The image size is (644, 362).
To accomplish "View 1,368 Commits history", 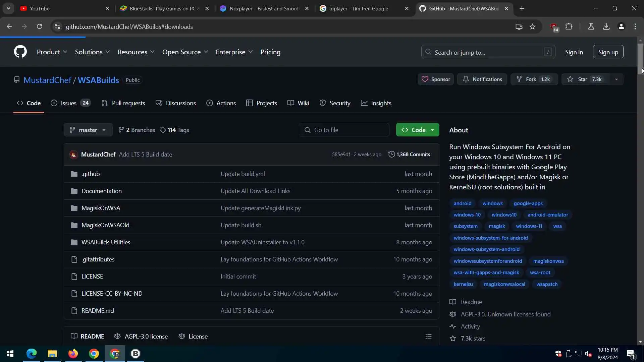I will (409, 155).
